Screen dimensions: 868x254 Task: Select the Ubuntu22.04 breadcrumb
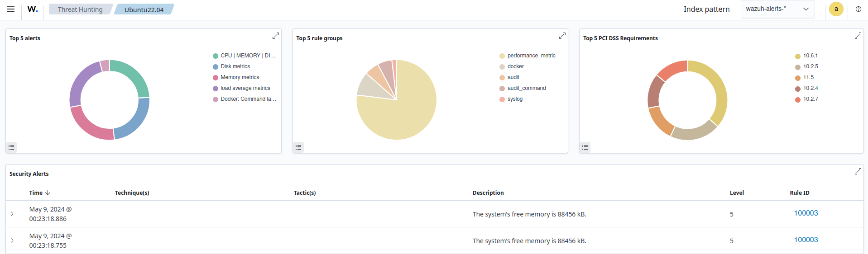144,9
